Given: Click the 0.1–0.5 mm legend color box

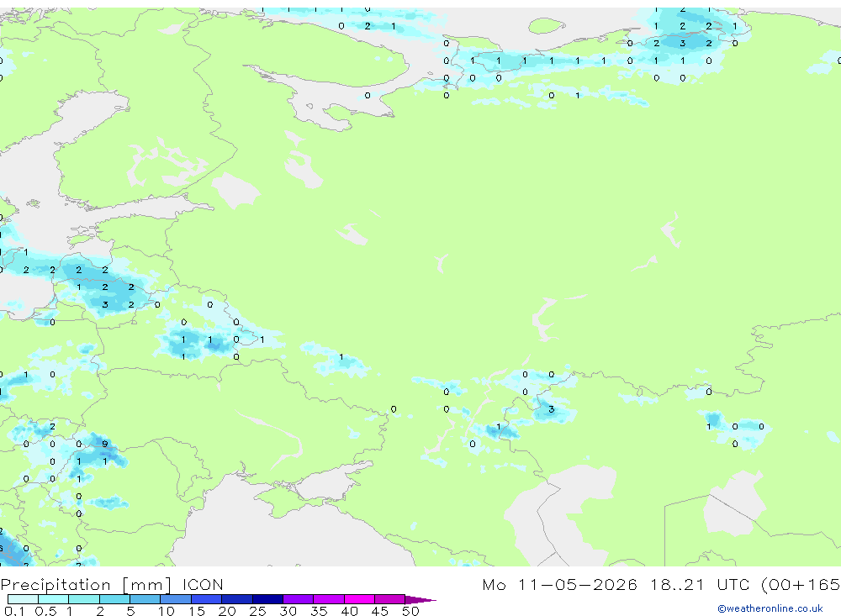Looking at the screenshot, I should [x=23, y=599].
